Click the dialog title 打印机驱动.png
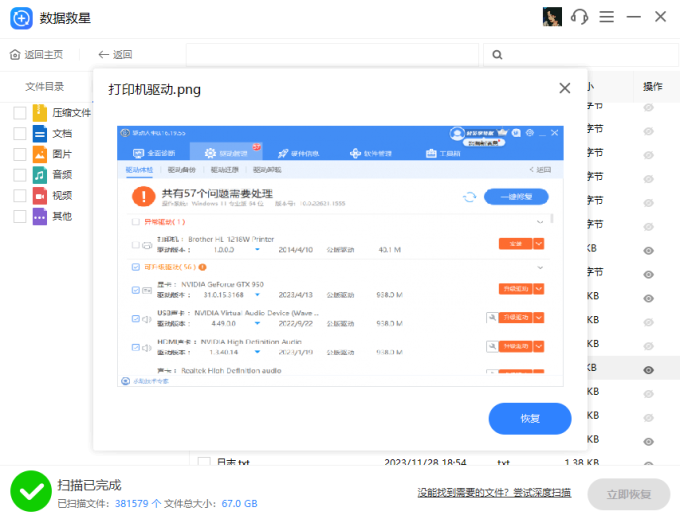Viewport: 680px width, 519px height. [x=154, y=89]
